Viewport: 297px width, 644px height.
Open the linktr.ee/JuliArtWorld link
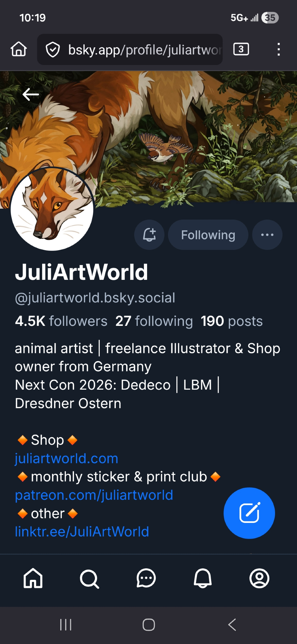click(82, 532)
